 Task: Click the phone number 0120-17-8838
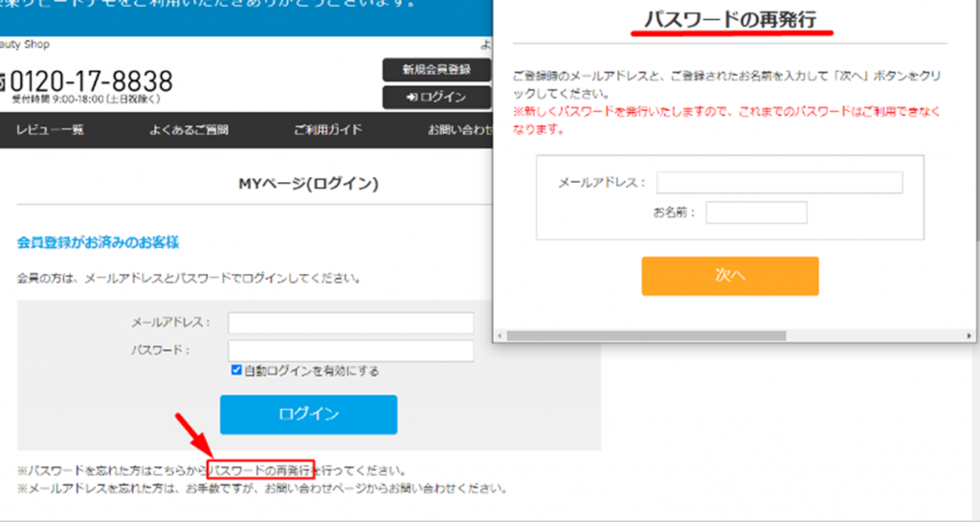(x=91, y=80)
